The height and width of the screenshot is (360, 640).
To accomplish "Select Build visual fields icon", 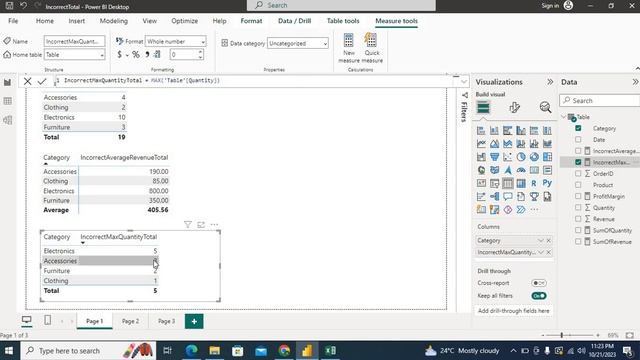I will 483,107.
